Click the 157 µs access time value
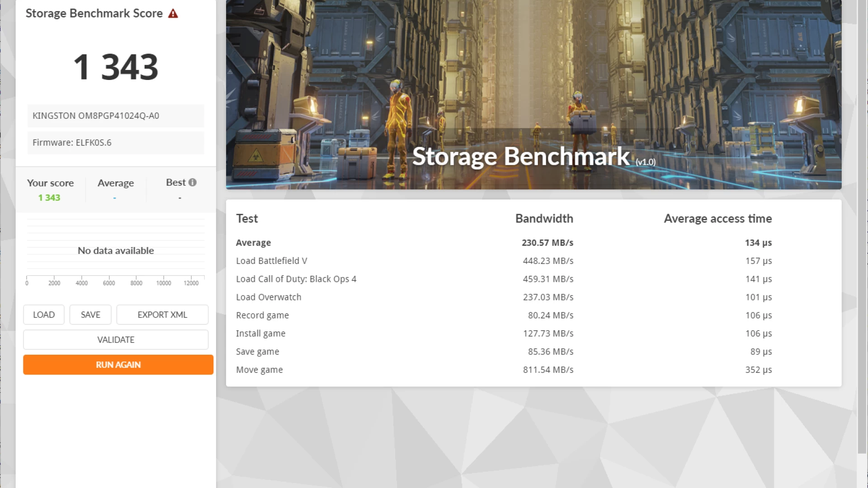 point(759,261)
